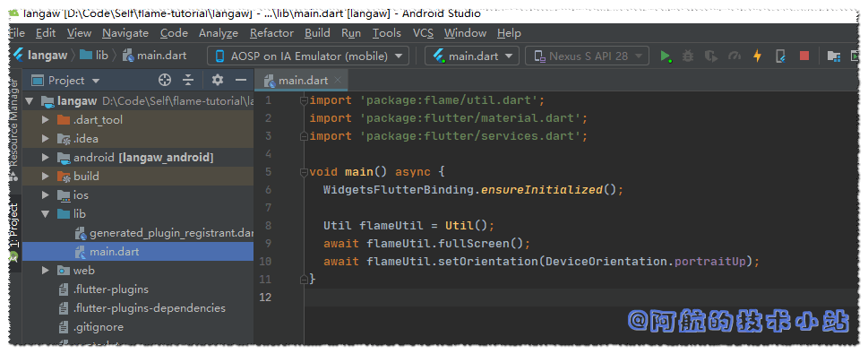
Task: Collapse the langaw root folder
Action: [x=30, y=101]
